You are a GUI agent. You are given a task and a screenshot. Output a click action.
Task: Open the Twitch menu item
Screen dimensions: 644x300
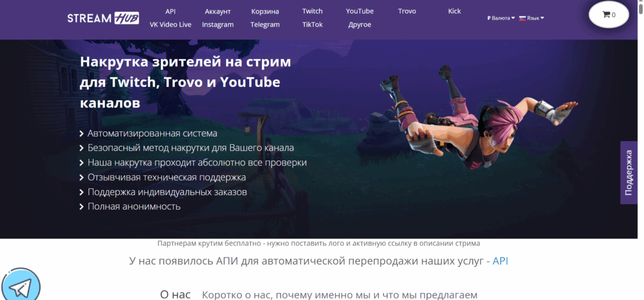pos(312,11)
